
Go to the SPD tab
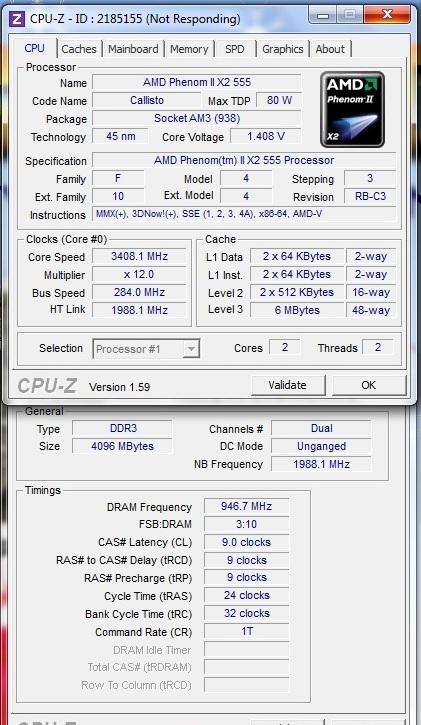coord(235,49)
